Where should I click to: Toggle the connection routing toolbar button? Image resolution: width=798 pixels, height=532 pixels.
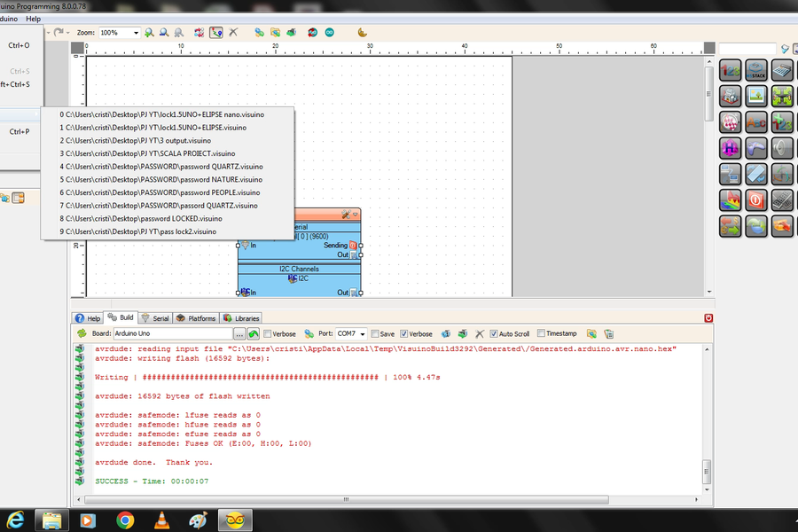[x=216, y=33]
